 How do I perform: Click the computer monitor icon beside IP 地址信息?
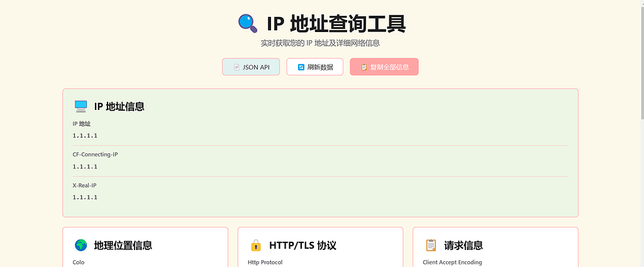81,107
